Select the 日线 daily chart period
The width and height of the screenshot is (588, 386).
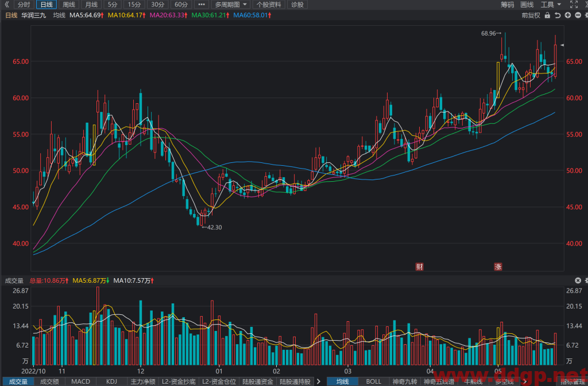47,5
